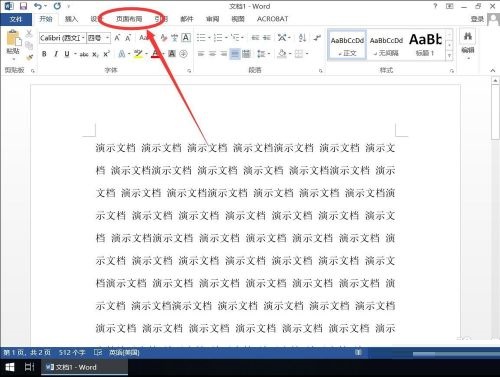The height and width of the screenshot is (377, 500).
Task: Apply the 标题 1 (Heading 1) style
Action: tap(425, 45)
